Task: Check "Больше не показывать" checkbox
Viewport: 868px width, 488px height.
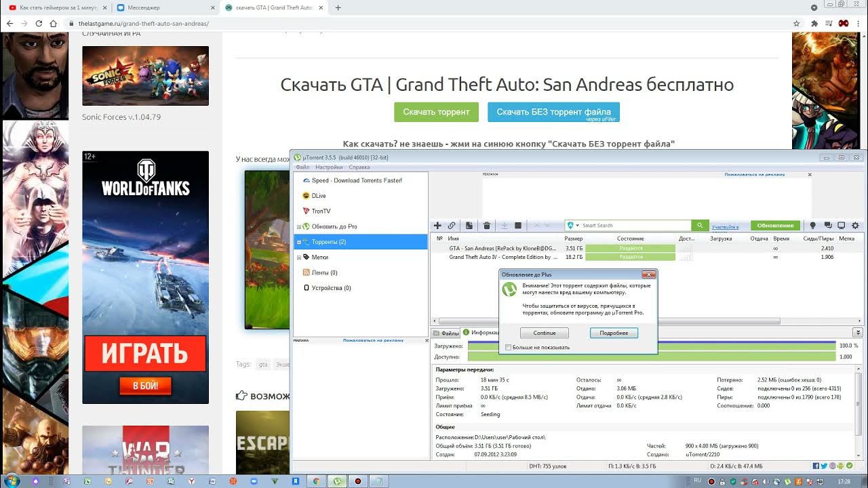Action: pos(509,347)
